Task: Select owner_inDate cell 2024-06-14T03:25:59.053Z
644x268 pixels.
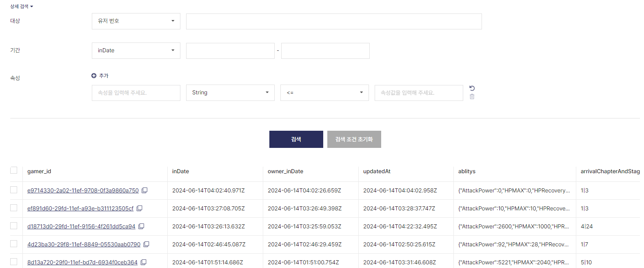Action: [x=304, y=226]
